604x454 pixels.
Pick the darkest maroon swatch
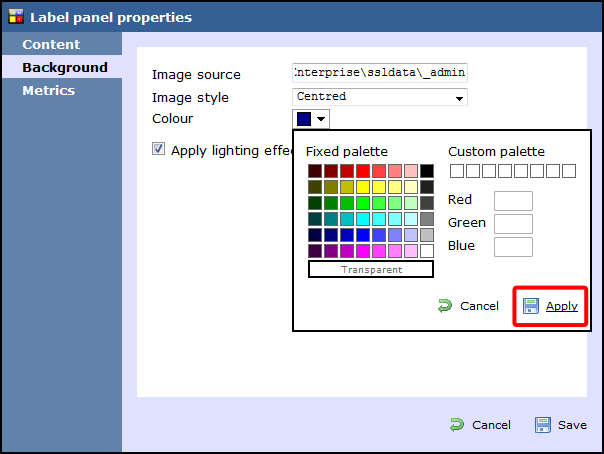coord(315,171)
